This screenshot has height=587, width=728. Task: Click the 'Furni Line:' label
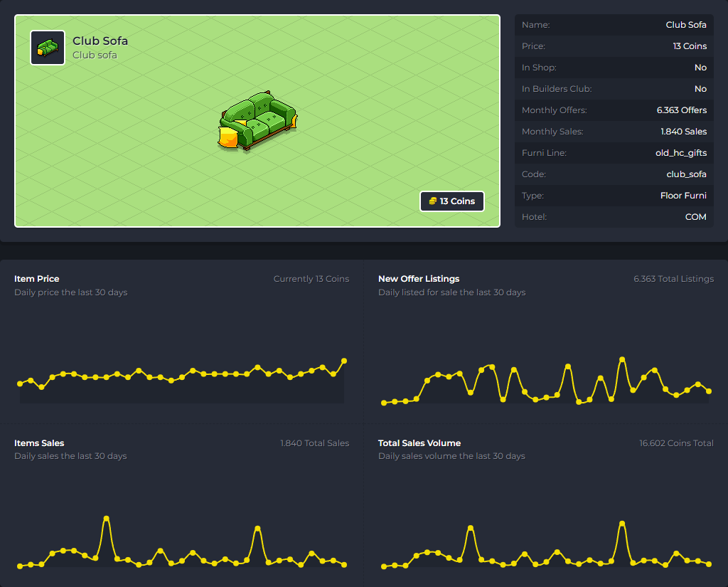pos(544,153)
